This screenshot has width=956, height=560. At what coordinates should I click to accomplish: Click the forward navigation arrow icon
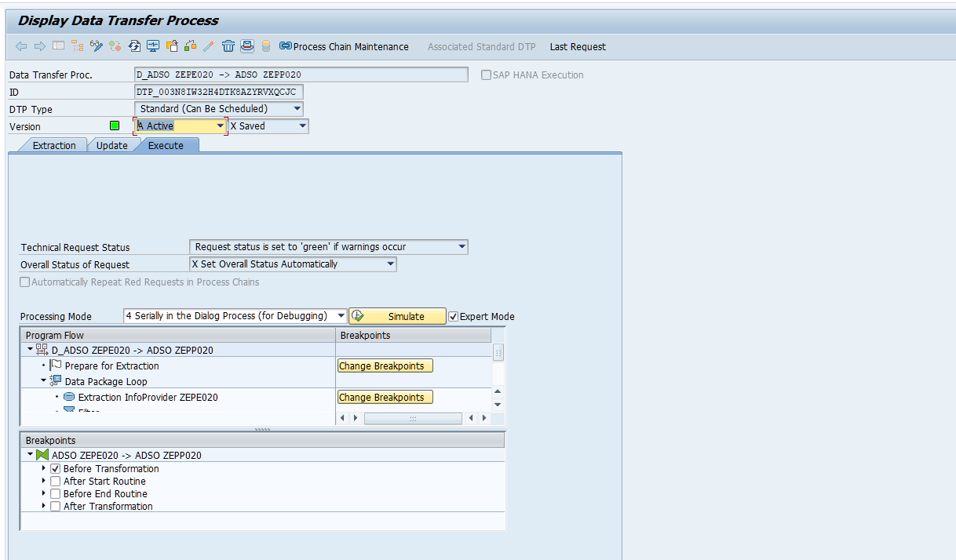(39, 46)
